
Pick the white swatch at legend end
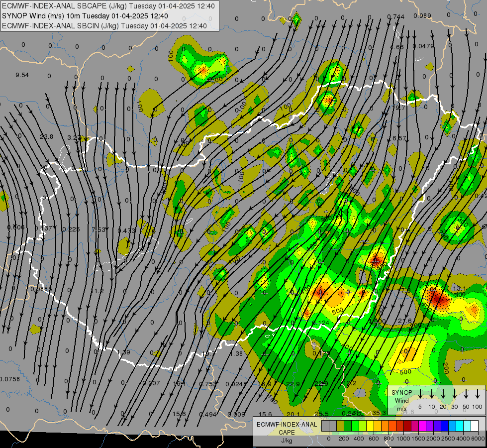pyautogui.click(x=475, y=426)
